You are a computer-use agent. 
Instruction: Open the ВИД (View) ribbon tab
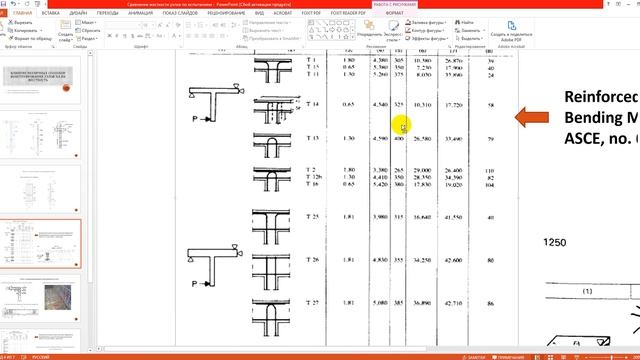pos(259,13)
